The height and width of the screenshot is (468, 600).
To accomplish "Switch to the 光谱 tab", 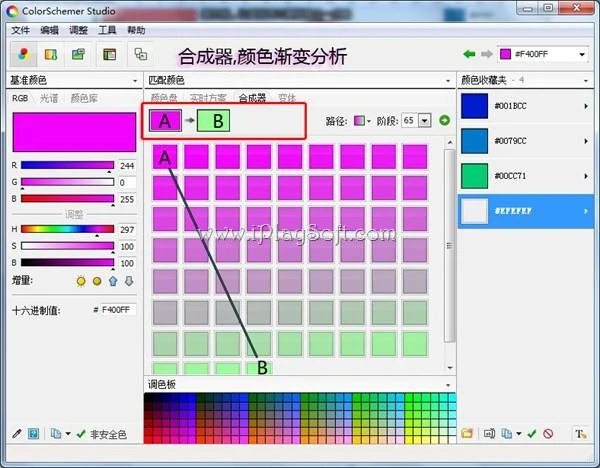I will (49, 98).
